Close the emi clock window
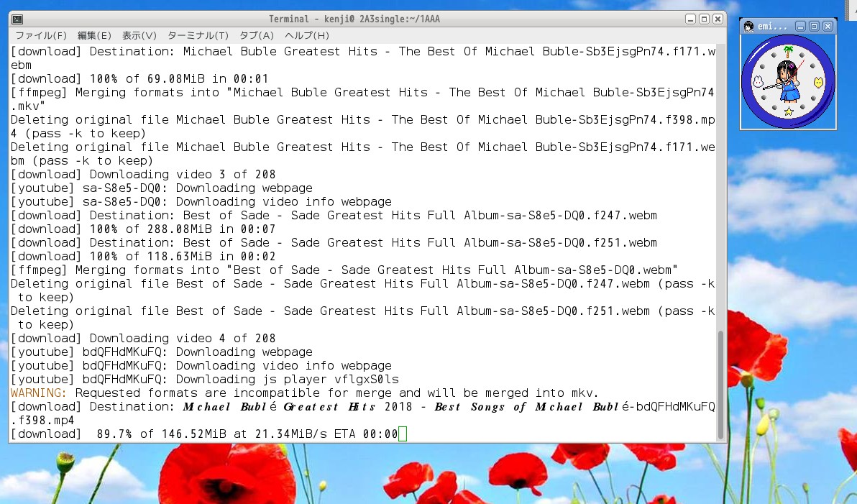The height and width of the screenshot is (504, 857). [x=828, y=27]
